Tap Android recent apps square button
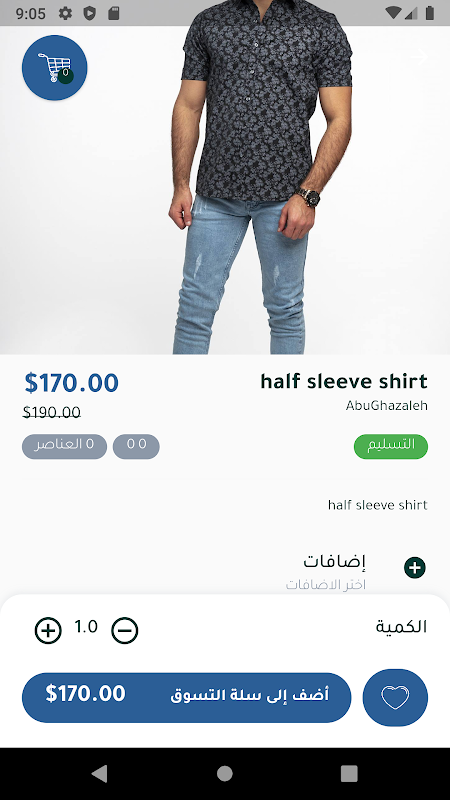Viewport: 450px width, 800px height. coord(349,773)
